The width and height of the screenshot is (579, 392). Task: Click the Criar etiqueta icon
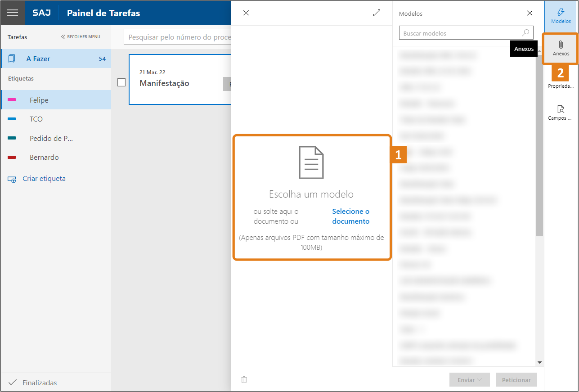(x=12, y=179)
